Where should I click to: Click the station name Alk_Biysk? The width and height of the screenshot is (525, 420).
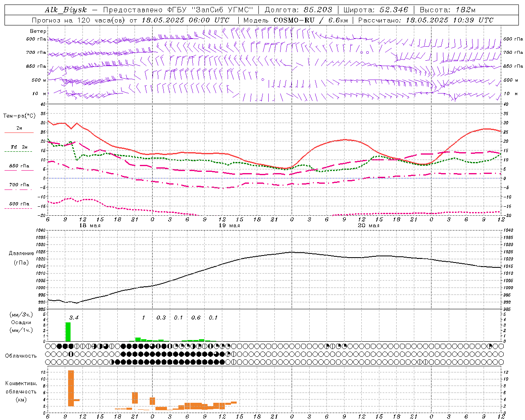(x=66, y=10)
